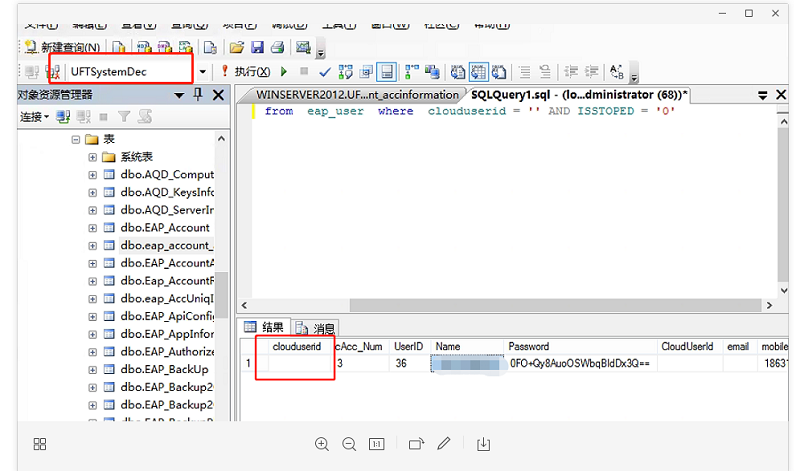Click the New Query (新建查询) button
The width and height of the screenshot is (800, 471).
coord(62,47)
